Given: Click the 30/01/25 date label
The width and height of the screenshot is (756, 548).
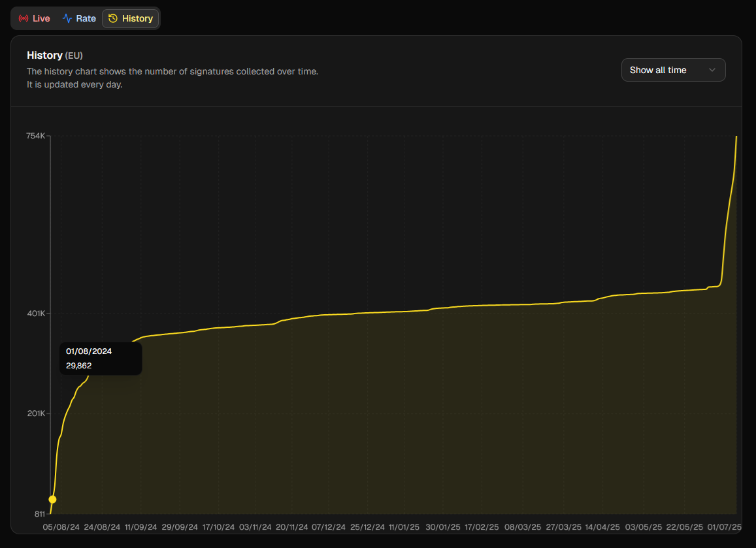Looking at the screenshot, I should 442,527.
